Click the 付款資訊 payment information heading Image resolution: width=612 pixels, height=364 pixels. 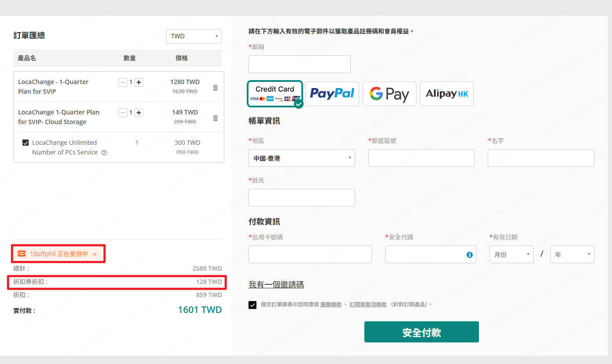coord(264,222)
